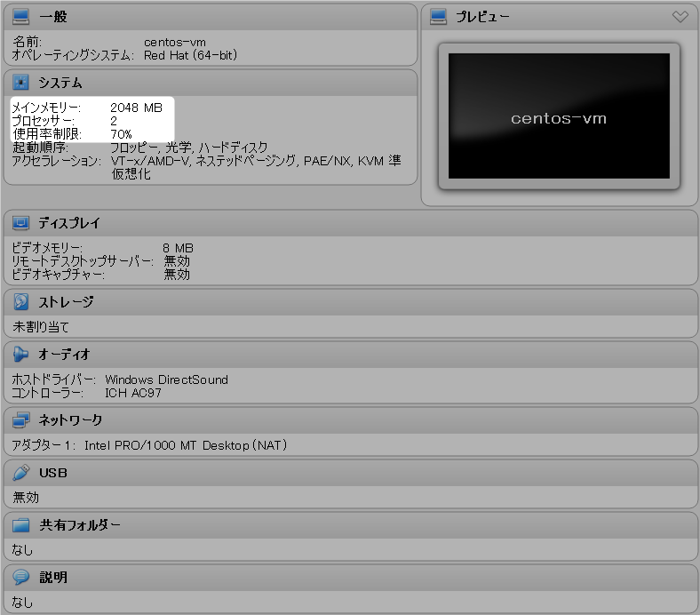Open the 説明 settings header link
This screenshot has height=615, width=700.
(53, 577)
